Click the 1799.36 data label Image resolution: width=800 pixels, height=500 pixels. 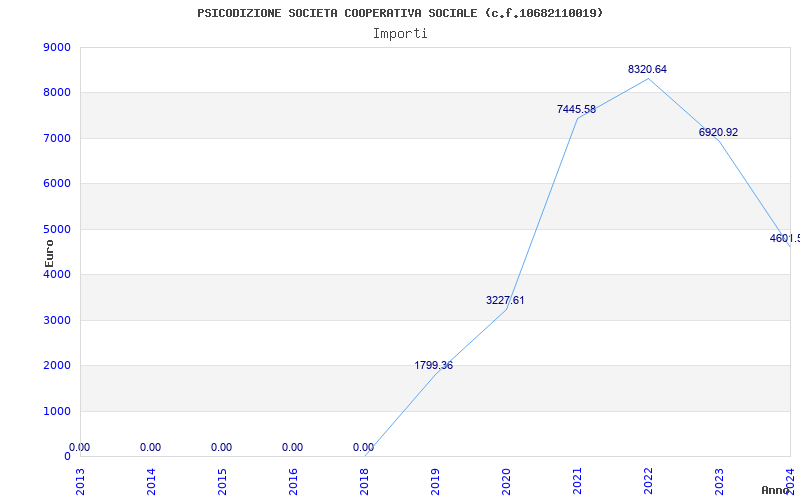pyautogui.click(x=434, y=366)
